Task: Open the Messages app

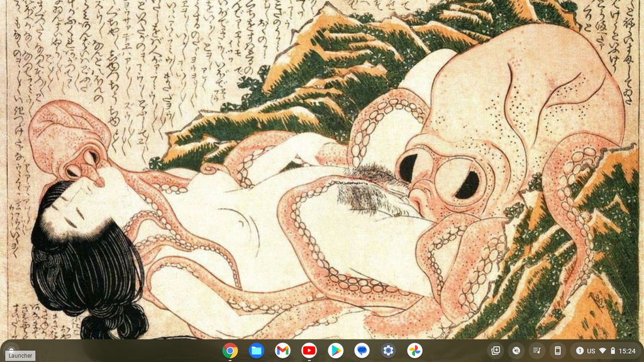Action: (x=362, y=351)
